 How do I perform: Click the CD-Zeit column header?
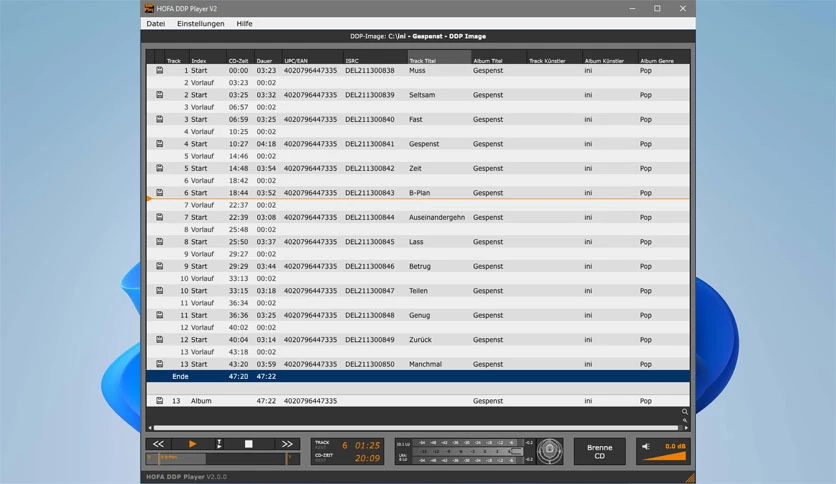[240, 58]
